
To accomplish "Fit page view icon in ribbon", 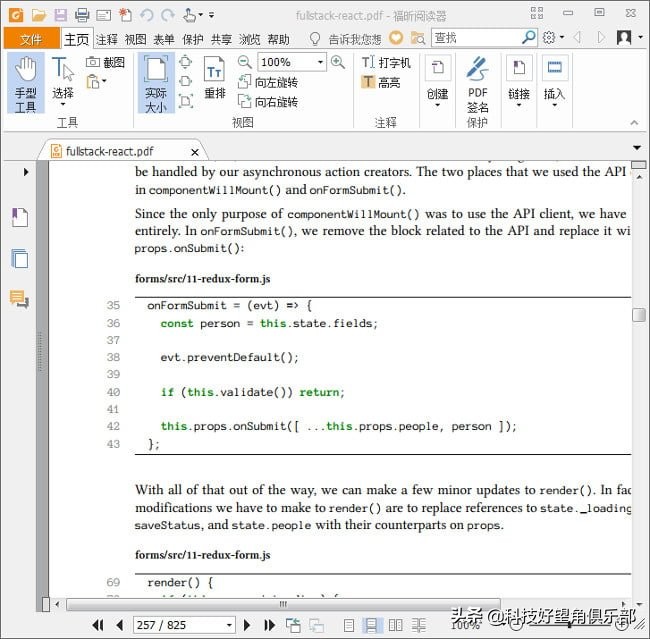I will (185, 62).
